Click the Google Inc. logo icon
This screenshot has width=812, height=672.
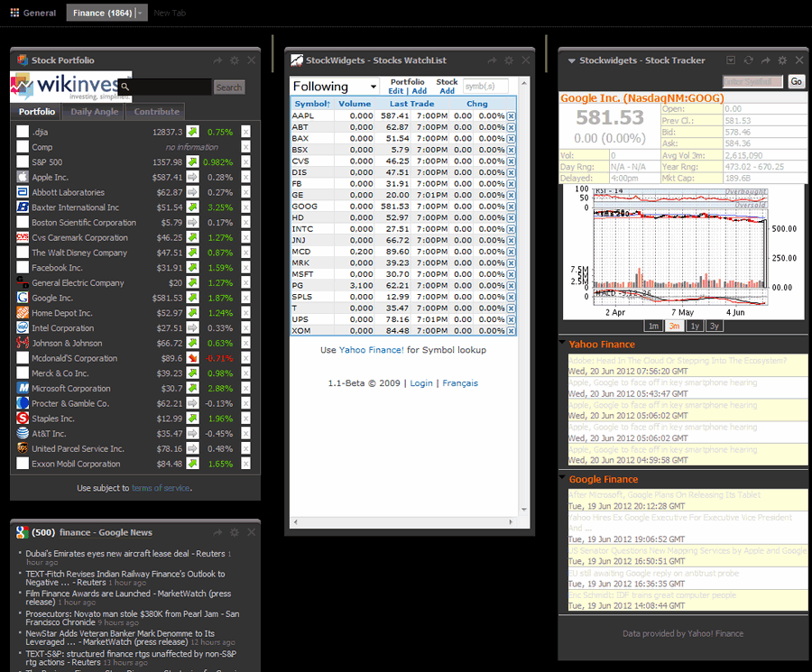(x=23, y=298)
